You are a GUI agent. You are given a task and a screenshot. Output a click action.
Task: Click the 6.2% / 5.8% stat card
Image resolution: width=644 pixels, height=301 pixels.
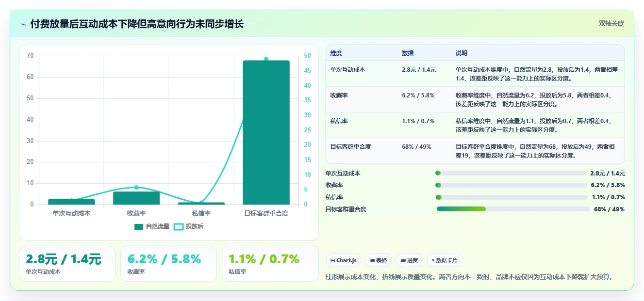pos(168,264)
